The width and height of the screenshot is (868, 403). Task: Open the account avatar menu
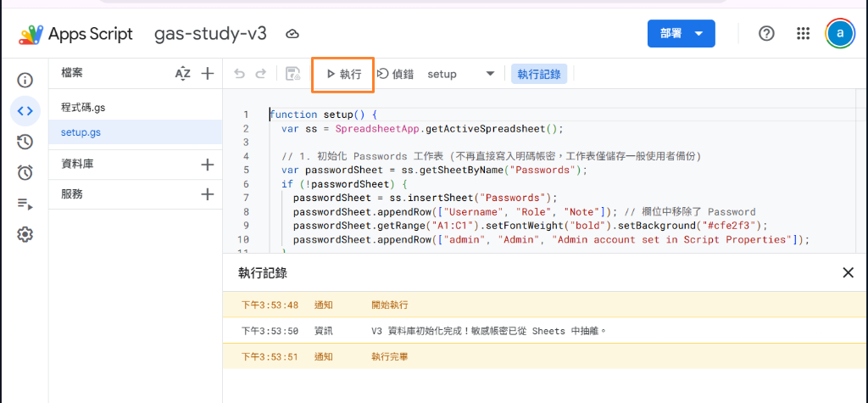click(840, 33)
